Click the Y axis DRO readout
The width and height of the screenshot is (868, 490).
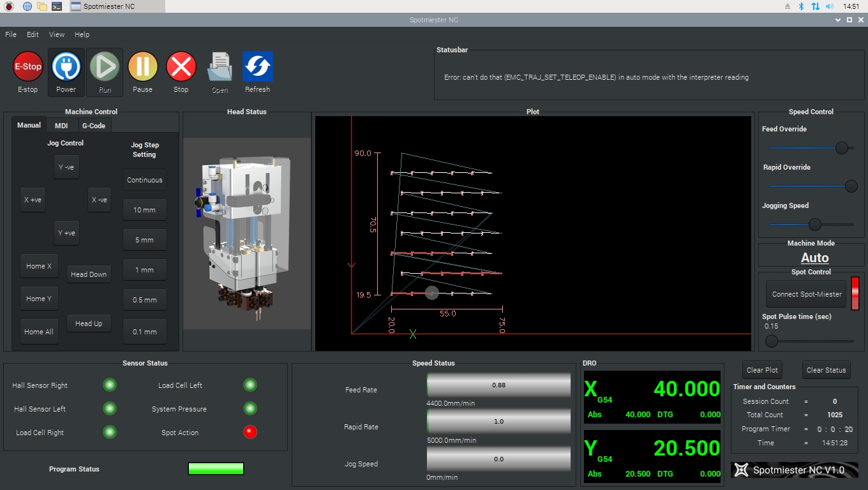click(652, 457)
